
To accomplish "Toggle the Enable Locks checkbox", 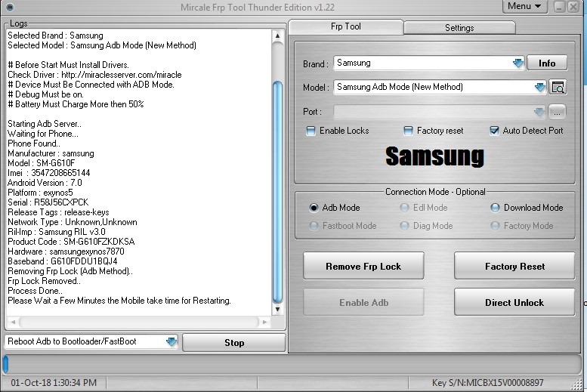I will (310, 131).
